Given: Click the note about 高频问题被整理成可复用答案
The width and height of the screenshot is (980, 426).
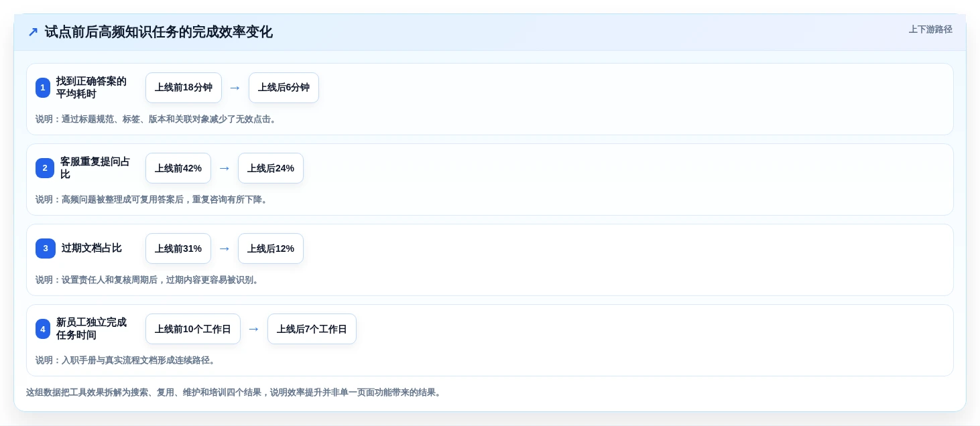Looking at the screenshot, I should pos(153,200).
